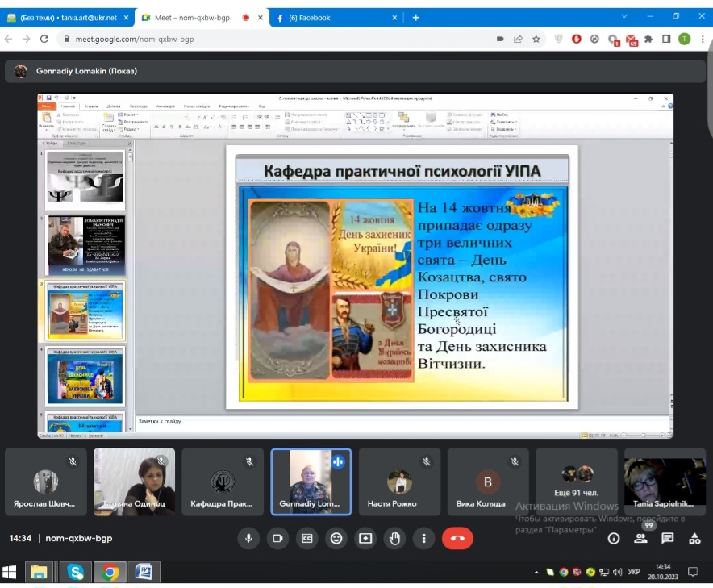Image resolution: width=713 pixels, height=588 pixels.
Task: Open the Meet activities panel icon
Action: pos(694,539)
